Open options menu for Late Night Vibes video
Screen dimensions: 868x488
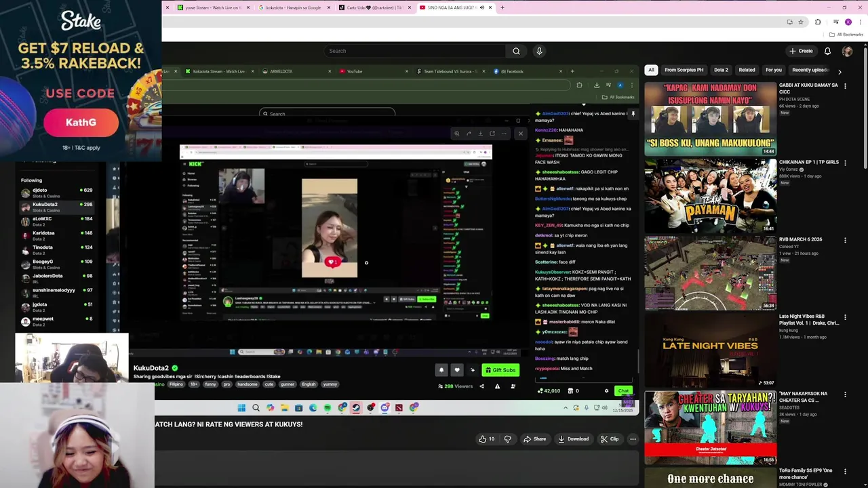point(845,317)
